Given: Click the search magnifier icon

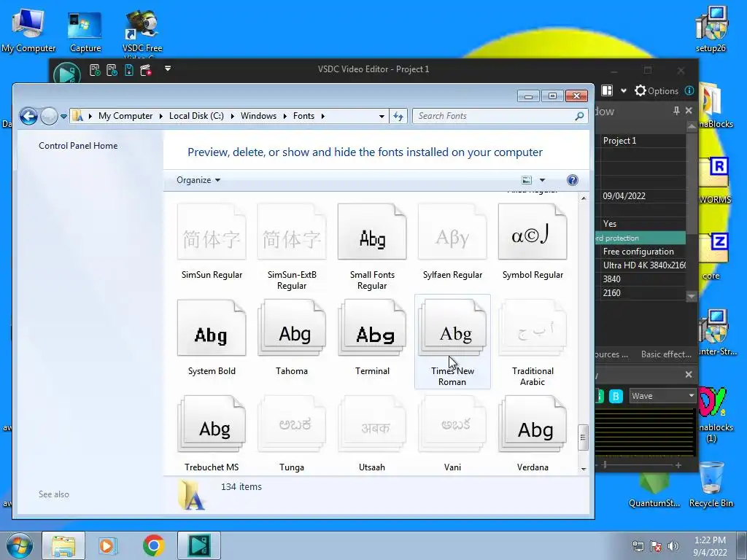Looking at the screenshot, I should click(579, 116).
